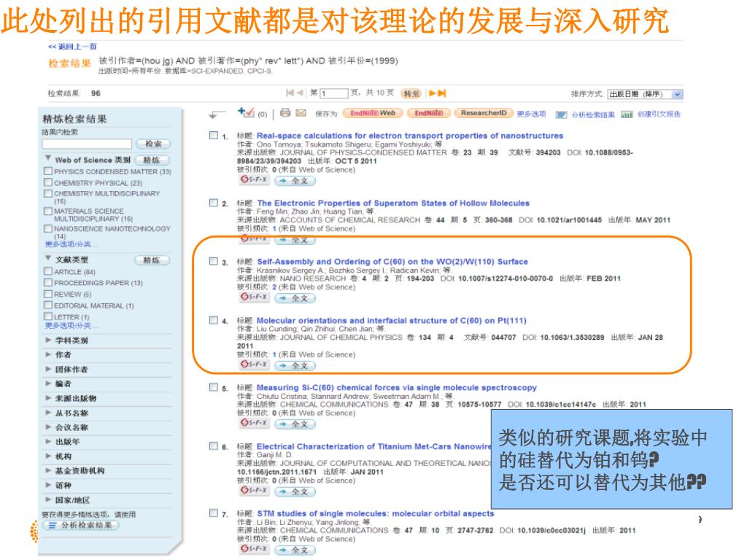The image size is (747, 560).
Task: Select checkbox for record 2 Superatom States
Action: pyautogui.click(x=214, y=203)
